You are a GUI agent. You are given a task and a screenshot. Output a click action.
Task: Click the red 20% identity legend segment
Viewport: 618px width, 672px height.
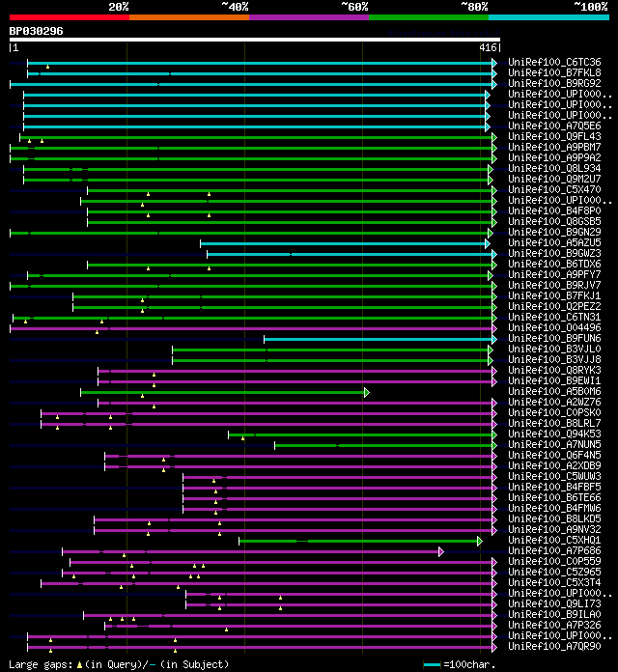(x=70, y=17)
